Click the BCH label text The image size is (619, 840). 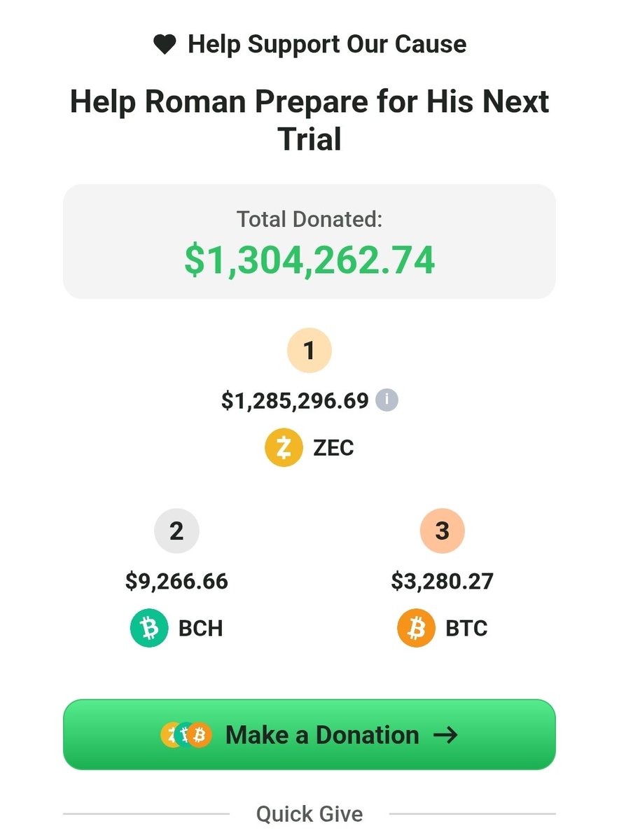(201, 629)
